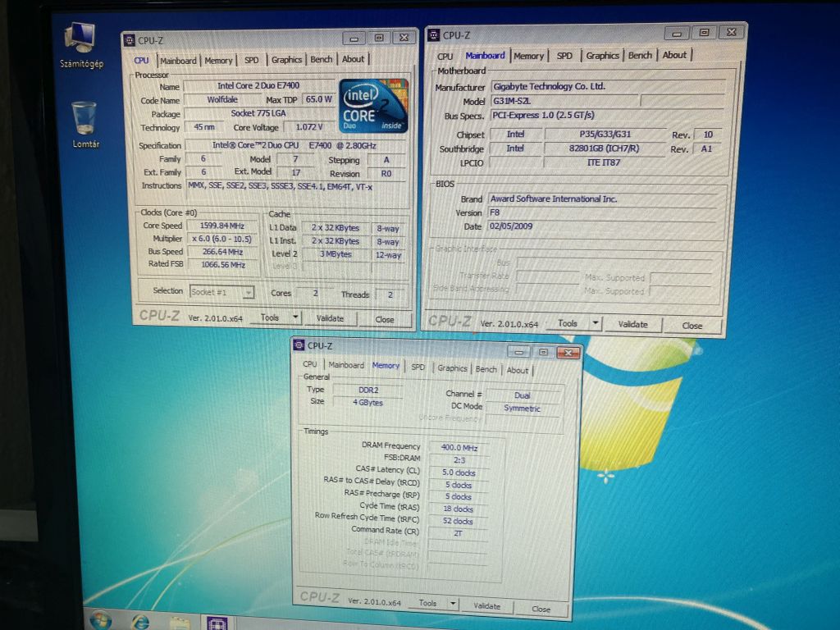840x630 pixels.
Task: Switch to Memory tab in CPU window
Action: click(x=218, y=61)
